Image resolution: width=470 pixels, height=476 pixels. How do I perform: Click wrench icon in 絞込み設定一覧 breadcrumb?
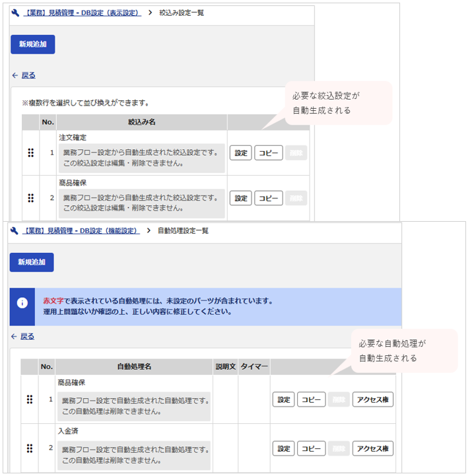tap(15, 13)
